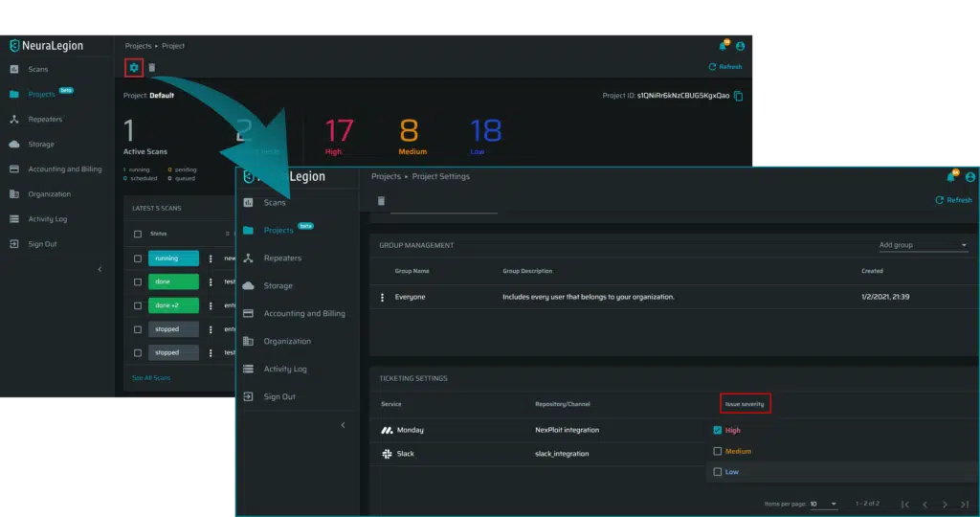Viewport: 980px width, 517px height.
Task: Click the Issue severity column header
Action: point(745,404)
